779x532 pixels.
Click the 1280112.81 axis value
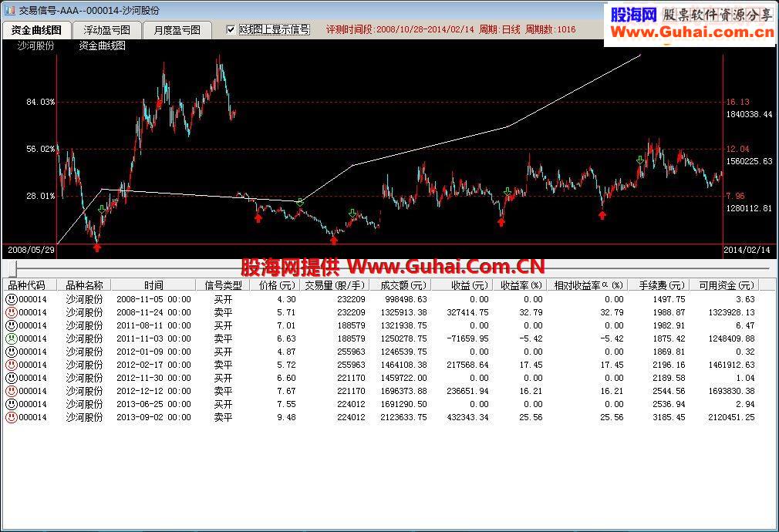[x=749, y=208]
